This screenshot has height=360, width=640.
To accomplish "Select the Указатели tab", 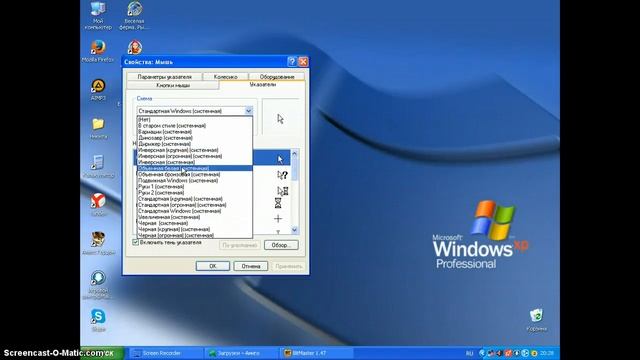I will (x=262, y=84).
